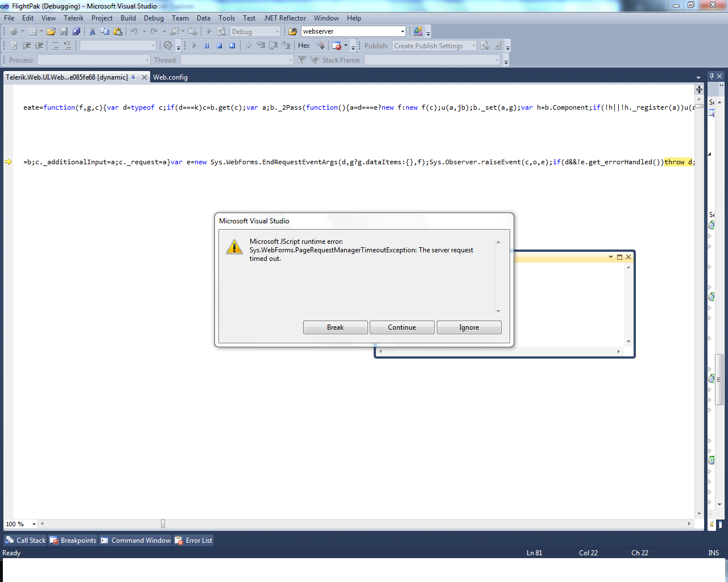Click the Redo arrow icon
The width and height of the screenshot is (728, 582).
pos(154,32)
